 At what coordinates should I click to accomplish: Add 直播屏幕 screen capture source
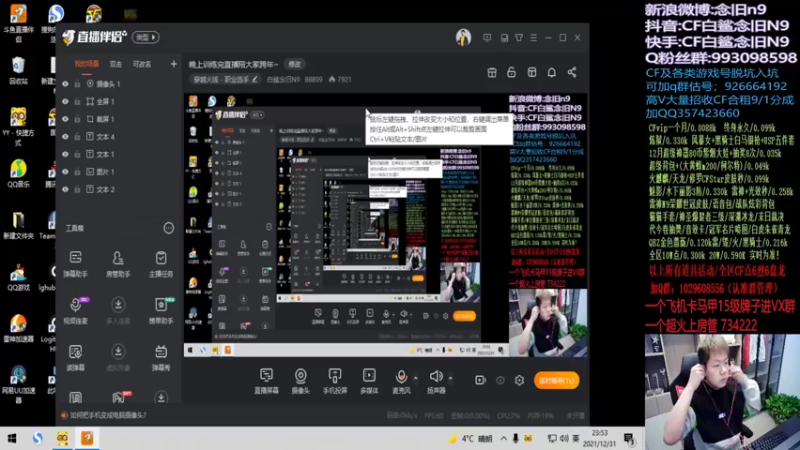266,381
